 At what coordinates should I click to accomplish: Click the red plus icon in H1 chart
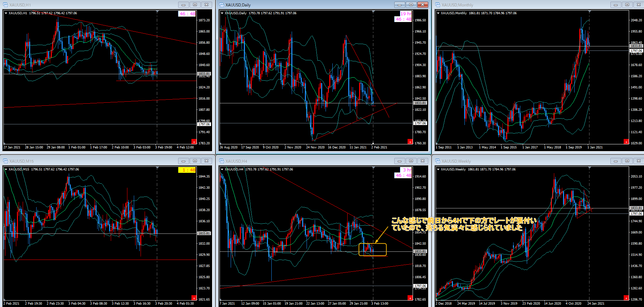pyautogui.click(x=194, y=142)
